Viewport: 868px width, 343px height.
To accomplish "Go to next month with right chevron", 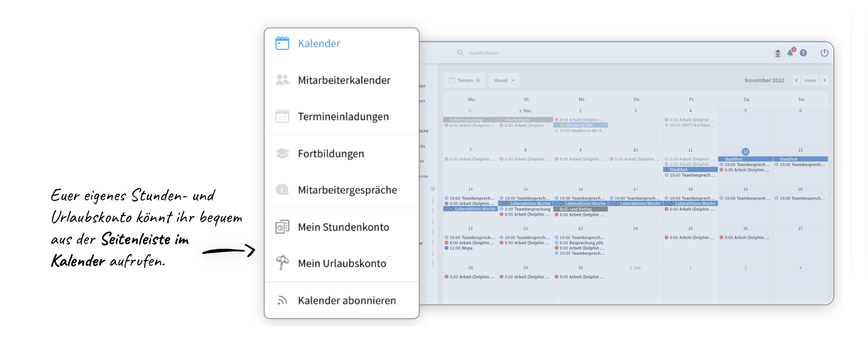I will [x=824, y=81].
